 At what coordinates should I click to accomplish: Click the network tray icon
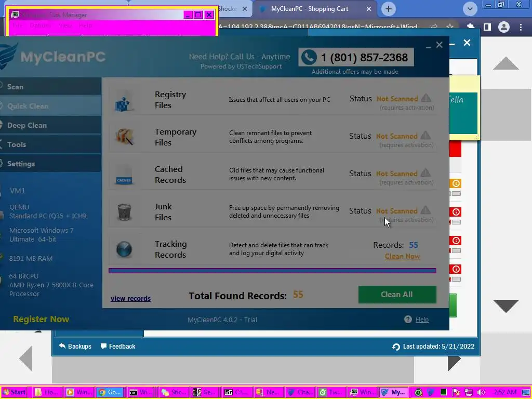click(469, 392)
